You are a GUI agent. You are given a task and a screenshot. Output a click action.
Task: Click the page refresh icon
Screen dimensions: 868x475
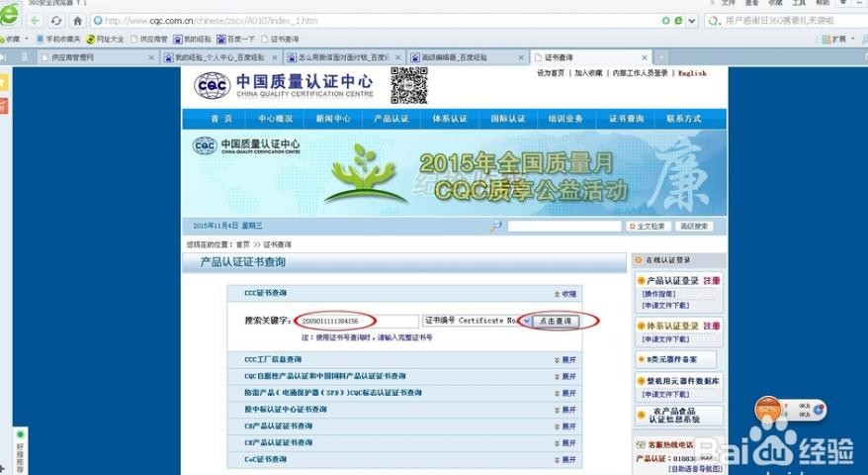click(x=55, y=21)
